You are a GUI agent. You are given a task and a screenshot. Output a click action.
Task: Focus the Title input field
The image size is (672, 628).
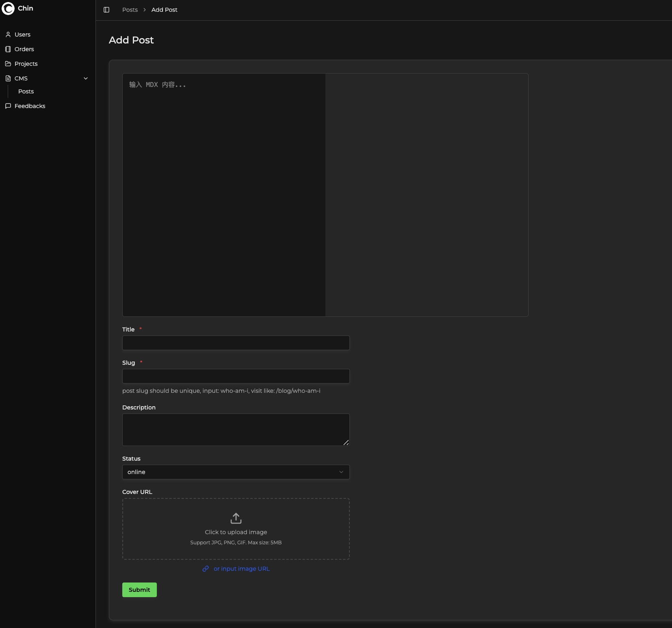tap(236, 343)
